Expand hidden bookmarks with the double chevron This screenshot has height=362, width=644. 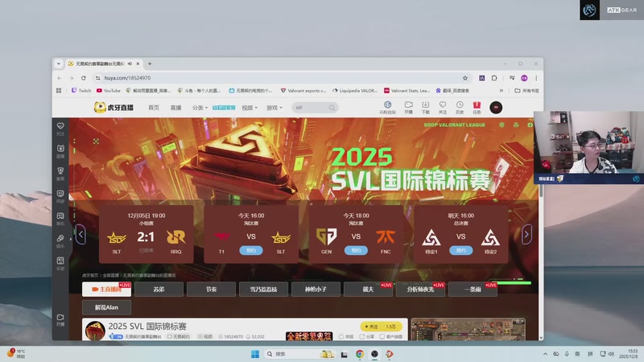coord(501,90)
